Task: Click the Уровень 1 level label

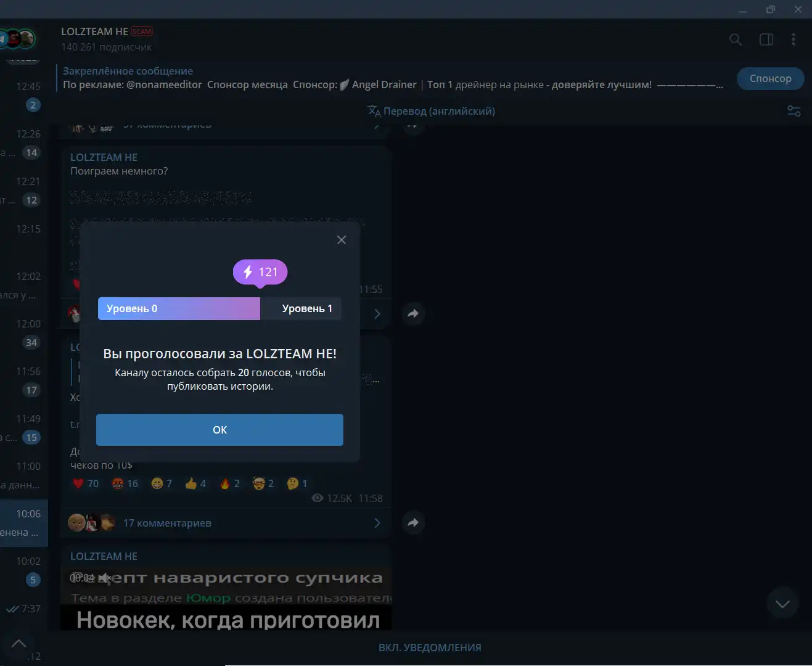Action: (x=307, y=308)
